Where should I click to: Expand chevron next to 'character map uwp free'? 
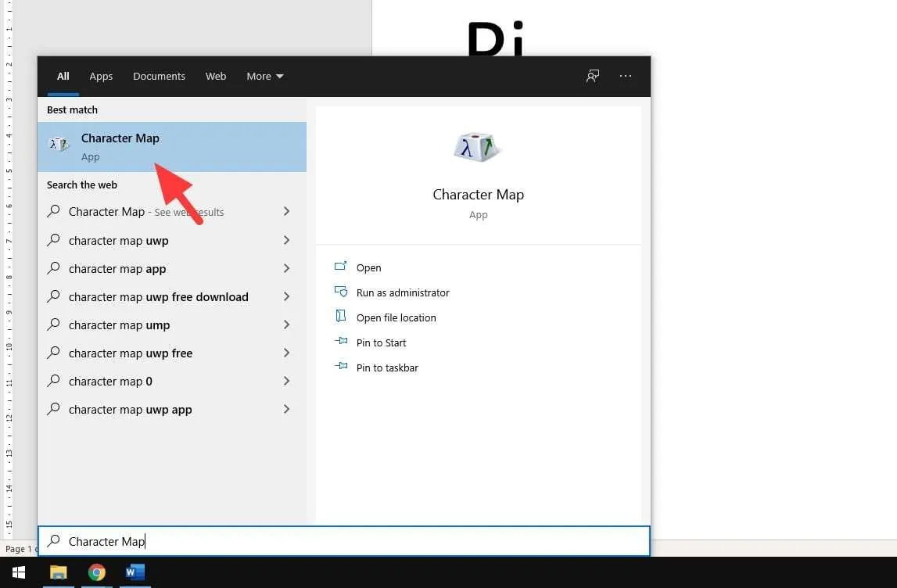point(286,353)
